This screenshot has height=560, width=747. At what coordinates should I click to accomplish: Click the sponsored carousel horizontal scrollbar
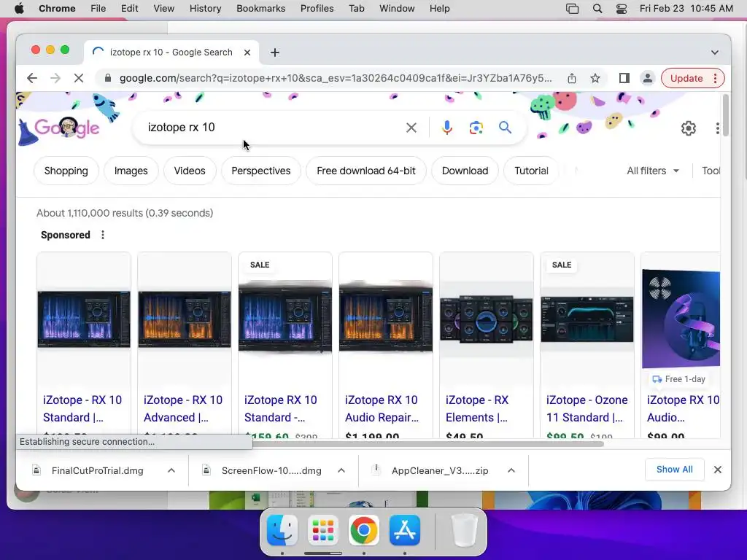[427, 444]
